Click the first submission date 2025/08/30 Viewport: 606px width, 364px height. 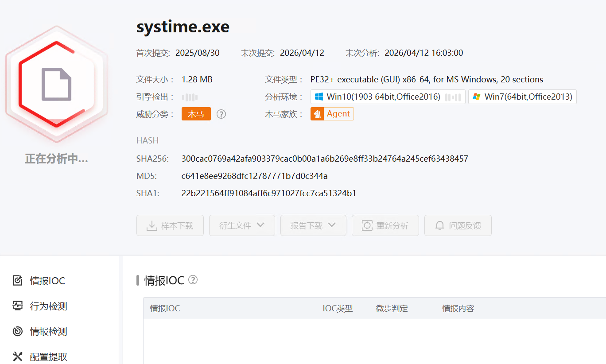pyautogui.click(x=198, y=53)
